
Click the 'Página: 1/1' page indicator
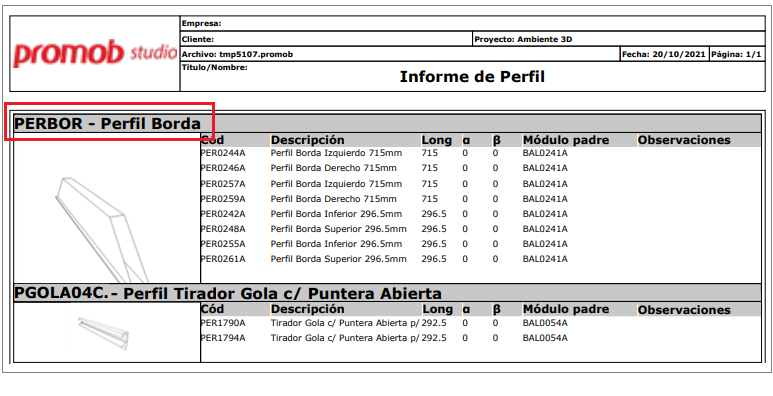click(737, 54)
